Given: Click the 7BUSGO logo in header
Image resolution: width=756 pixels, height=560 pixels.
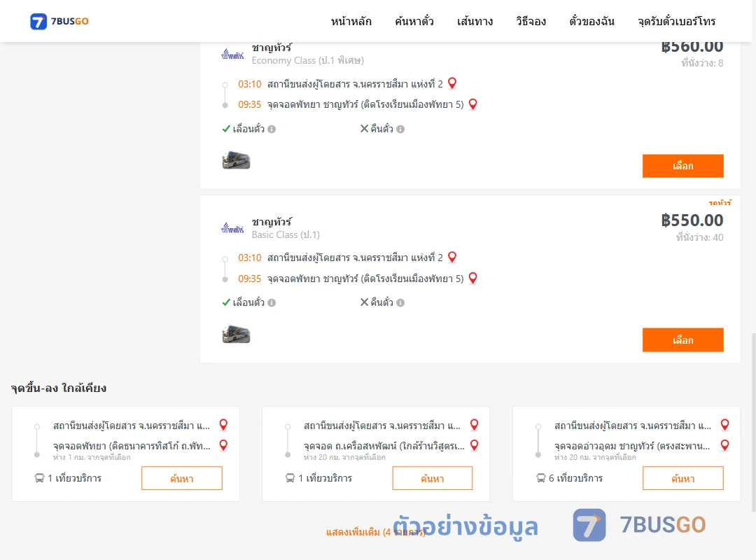Looking at the screenshot, I should coord(59,21).
